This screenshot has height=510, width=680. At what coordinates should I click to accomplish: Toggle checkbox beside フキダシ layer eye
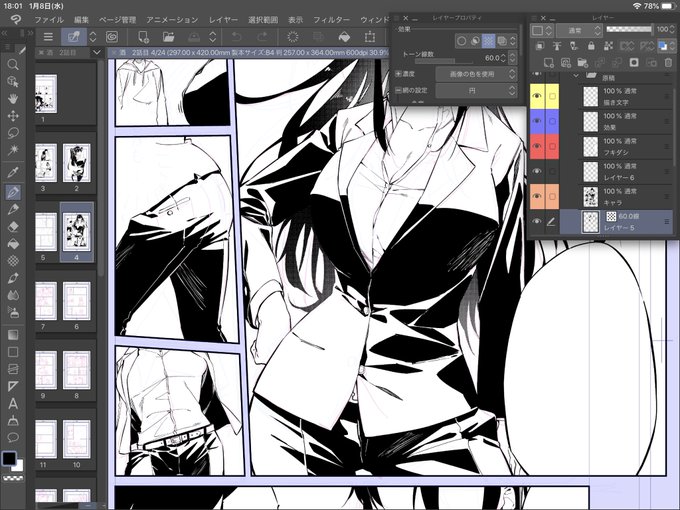[552, 146]
